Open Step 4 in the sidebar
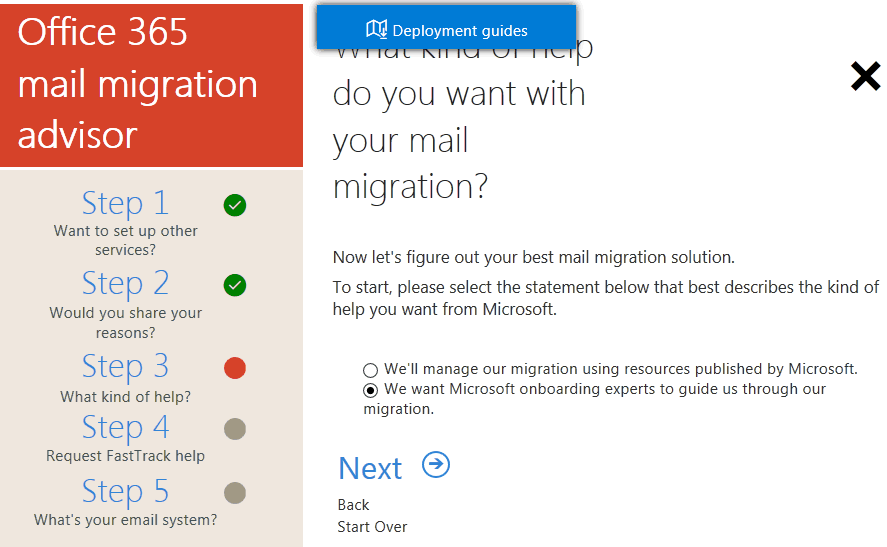 (x=125, y=427)
